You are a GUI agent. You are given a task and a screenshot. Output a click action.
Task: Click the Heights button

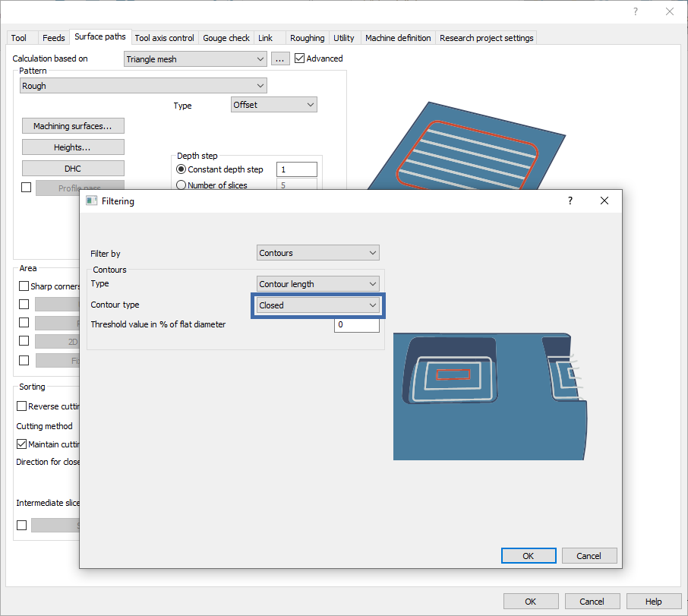73,147
